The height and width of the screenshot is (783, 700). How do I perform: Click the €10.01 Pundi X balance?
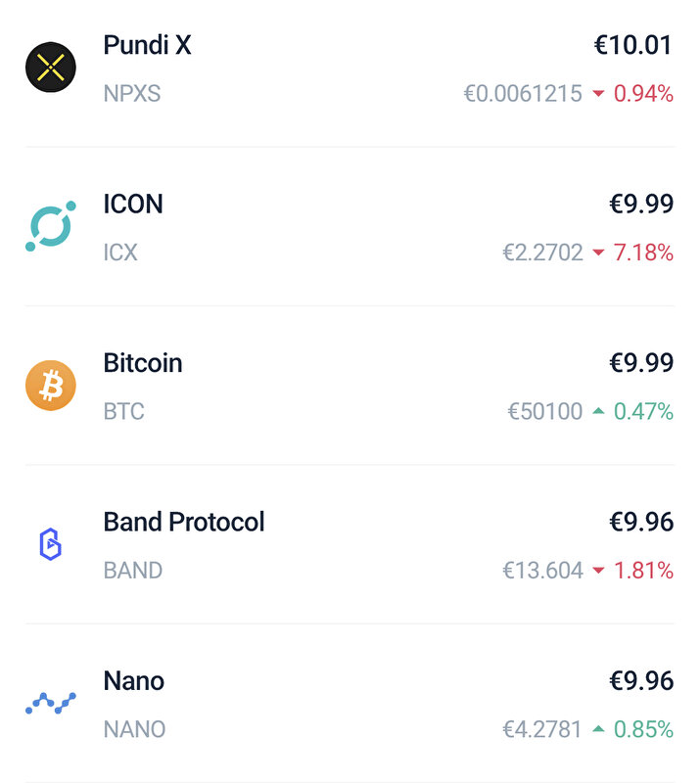coord(633,45)
